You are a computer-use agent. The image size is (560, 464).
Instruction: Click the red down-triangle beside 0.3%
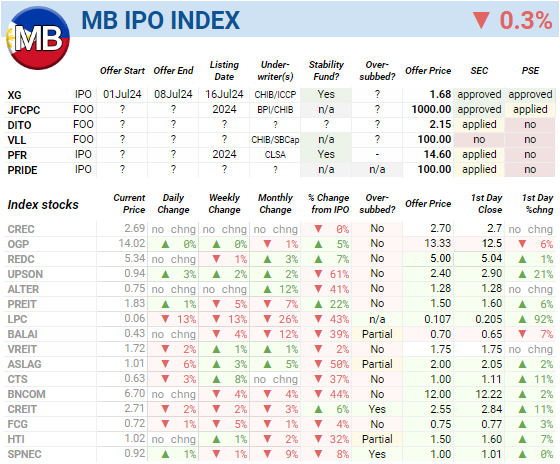coord(481,20)
